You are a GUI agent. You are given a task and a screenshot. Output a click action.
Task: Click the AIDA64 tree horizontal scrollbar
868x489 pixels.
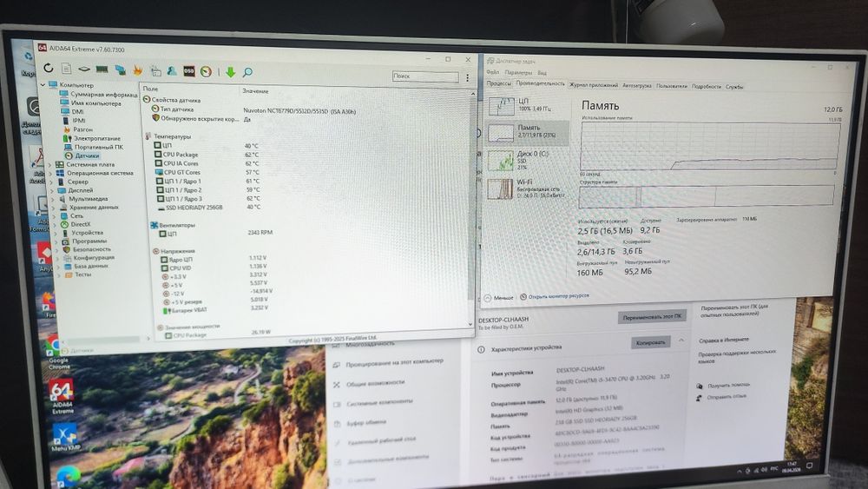pyautogui.click(x=104, y=340)
